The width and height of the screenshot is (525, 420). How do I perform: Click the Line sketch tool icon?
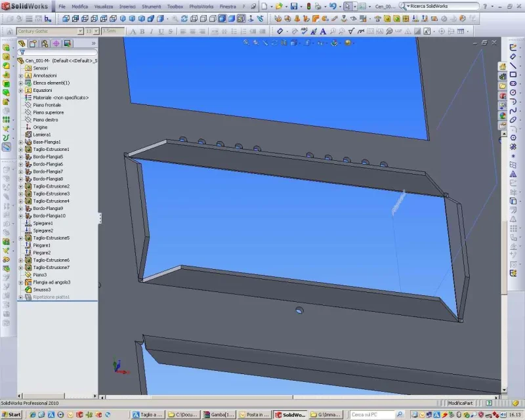tap(513, 66)
